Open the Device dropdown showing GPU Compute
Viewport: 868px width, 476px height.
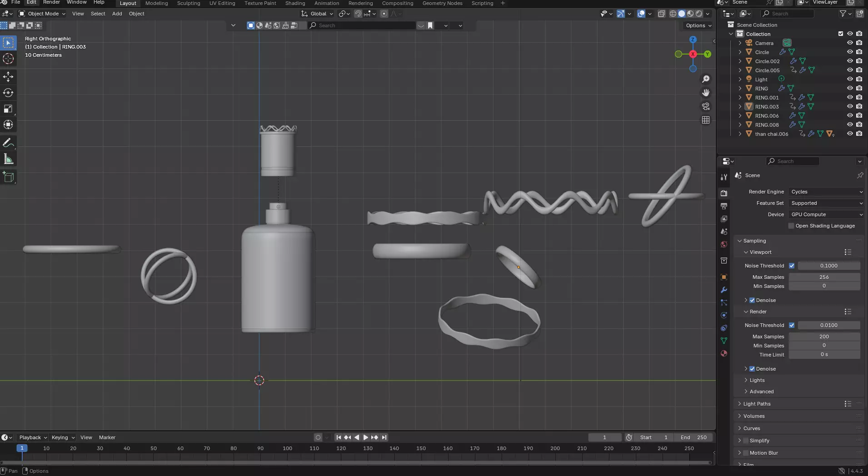(x=826, y=214)
